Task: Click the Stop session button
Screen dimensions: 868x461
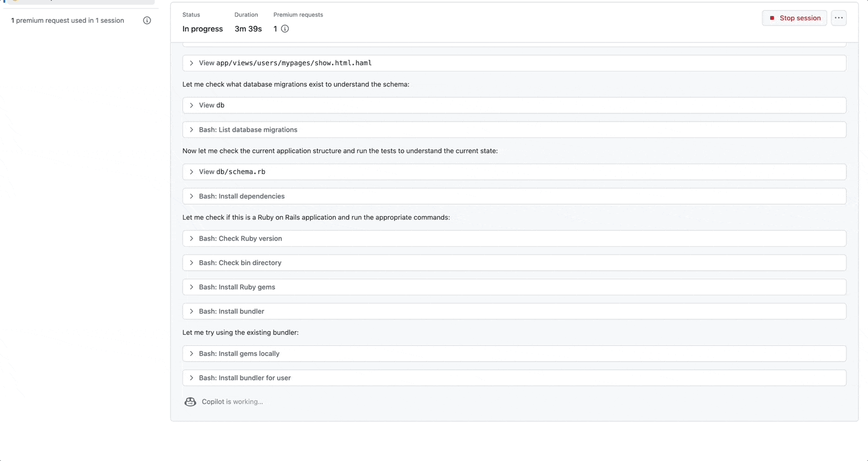Action: (794, 18)
